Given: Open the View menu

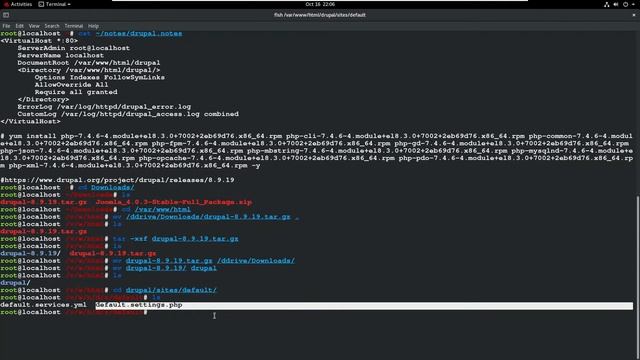Looking at the screenshot, I should pos(34,26).
